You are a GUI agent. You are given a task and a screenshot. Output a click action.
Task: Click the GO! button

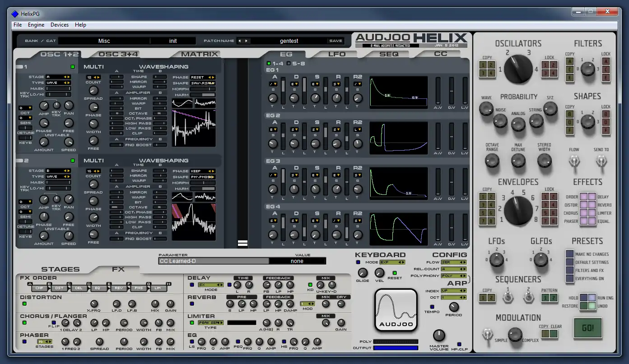(588, 328)
